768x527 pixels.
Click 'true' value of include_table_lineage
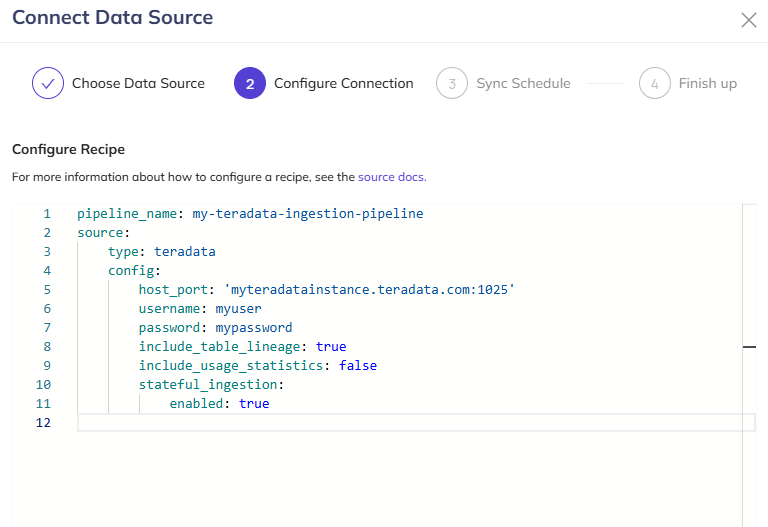click(331, 346)
